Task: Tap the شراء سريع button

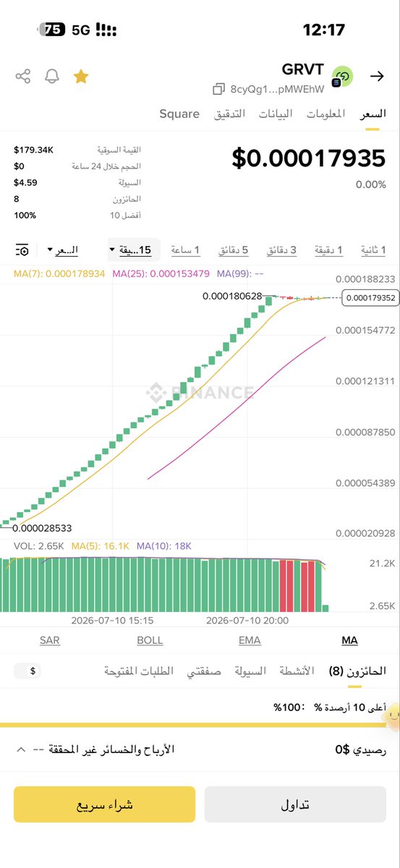Action: coord(104,804)
